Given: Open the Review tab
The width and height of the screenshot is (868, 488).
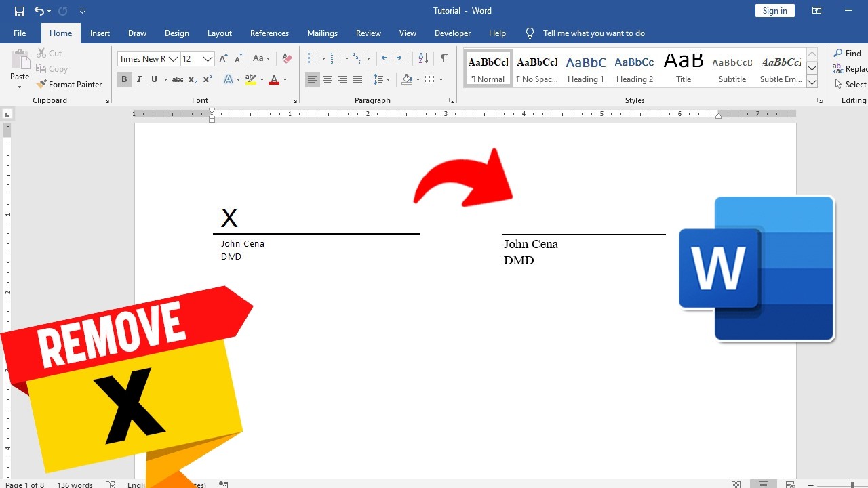Looking at the screenshot, I should tap(368, 33).
